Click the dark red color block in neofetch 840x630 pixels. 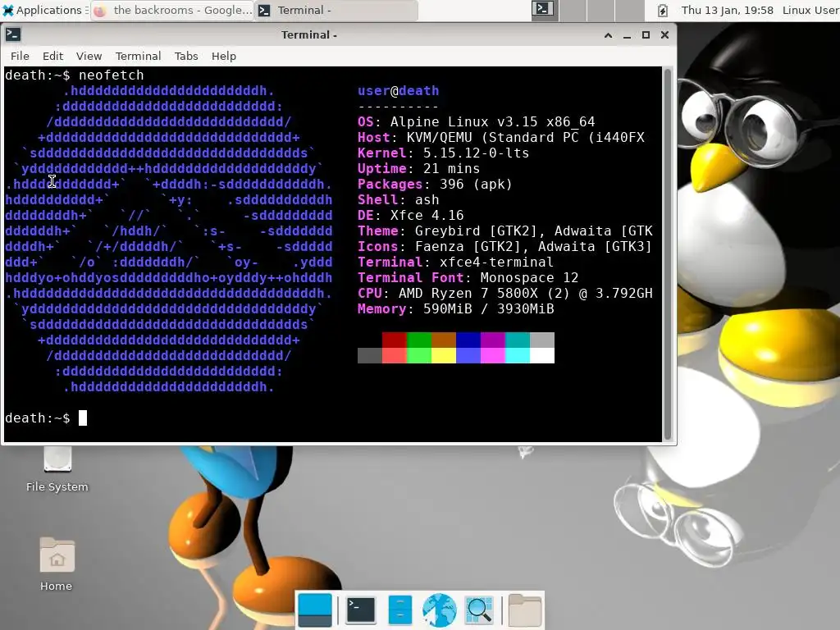coord(395,340)
